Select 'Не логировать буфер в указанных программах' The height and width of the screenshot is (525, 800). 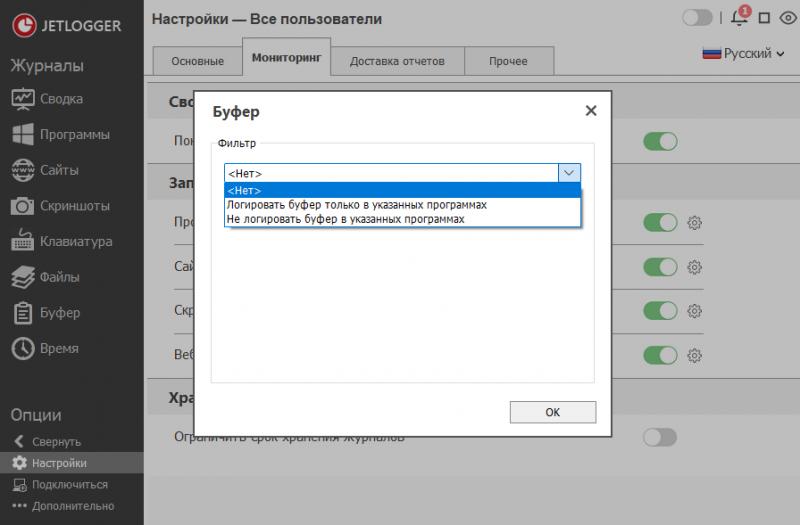346,218
